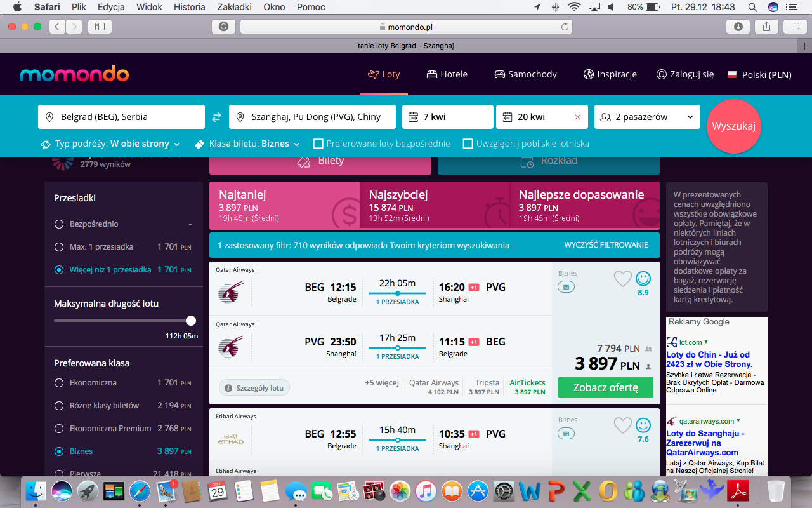
Task: Click WYCZYŚĆ FILTROWANIE link
Action: pos(606,245)
